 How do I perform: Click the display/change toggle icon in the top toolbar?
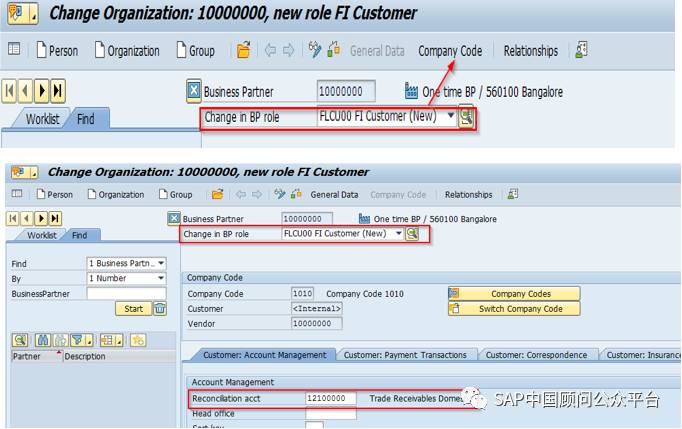pos(315,51)
